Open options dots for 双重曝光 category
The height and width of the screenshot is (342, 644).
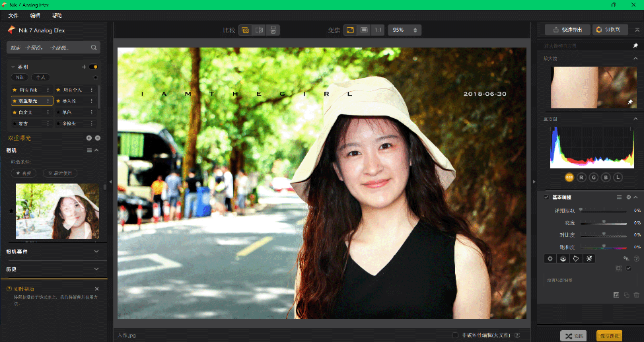(48, 101)
